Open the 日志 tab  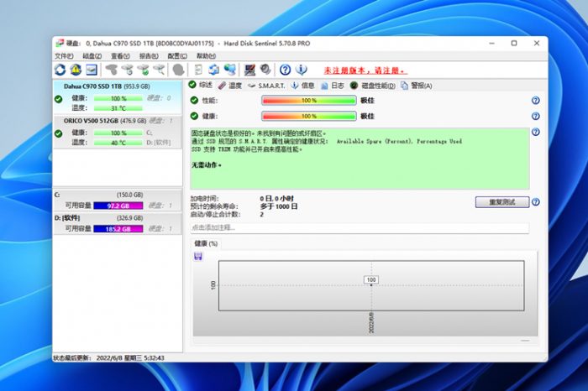click(x=332, y=86)
